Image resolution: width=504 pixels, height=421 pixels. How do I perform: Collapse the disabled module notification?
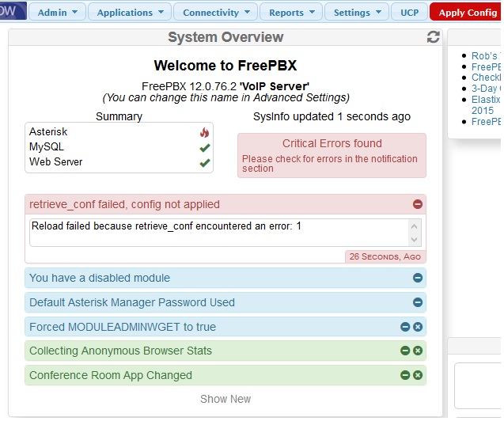418,278
